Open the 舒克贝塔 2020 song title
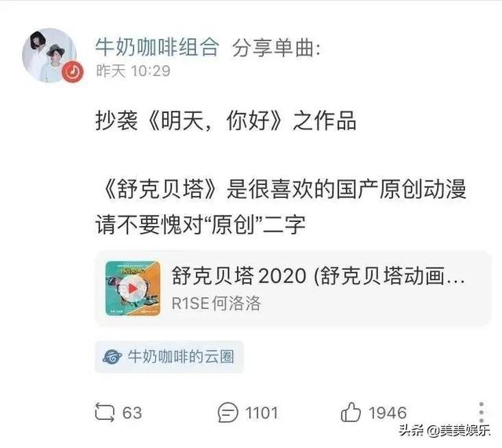Viewport: 502px width, 448px height. click(318, 275)
